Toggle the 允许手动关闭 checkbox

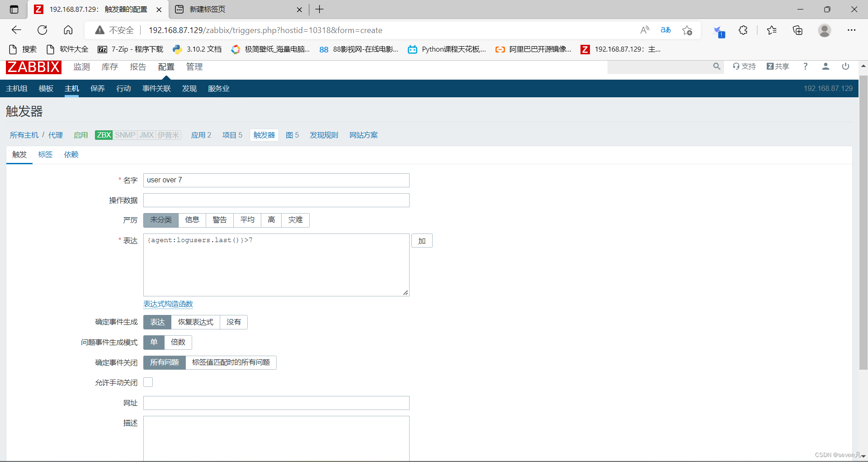coord(148,382)
